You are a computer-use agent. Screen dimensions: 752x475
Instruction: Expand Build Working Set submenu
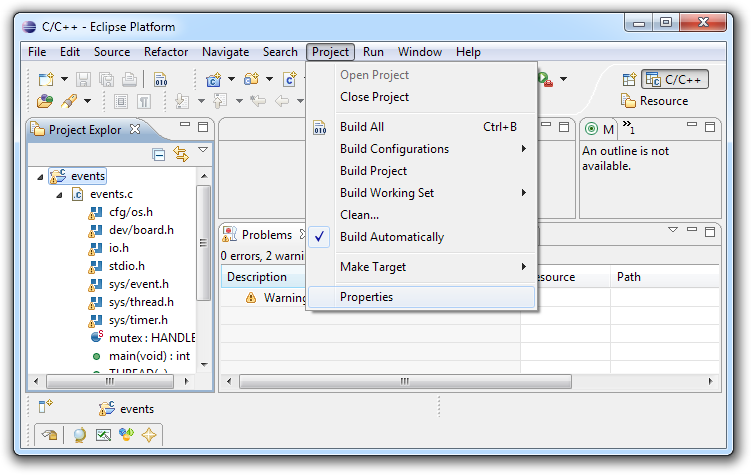pos(422,193)
